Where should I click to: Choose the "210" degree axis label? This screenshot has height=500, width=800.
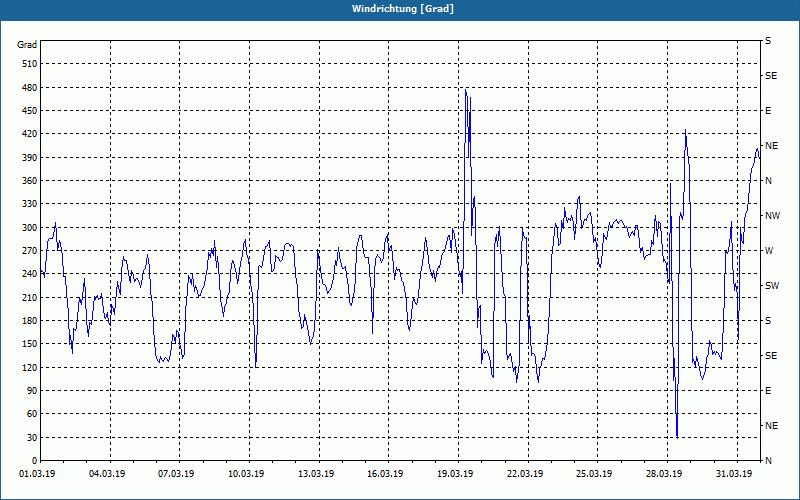30,297
